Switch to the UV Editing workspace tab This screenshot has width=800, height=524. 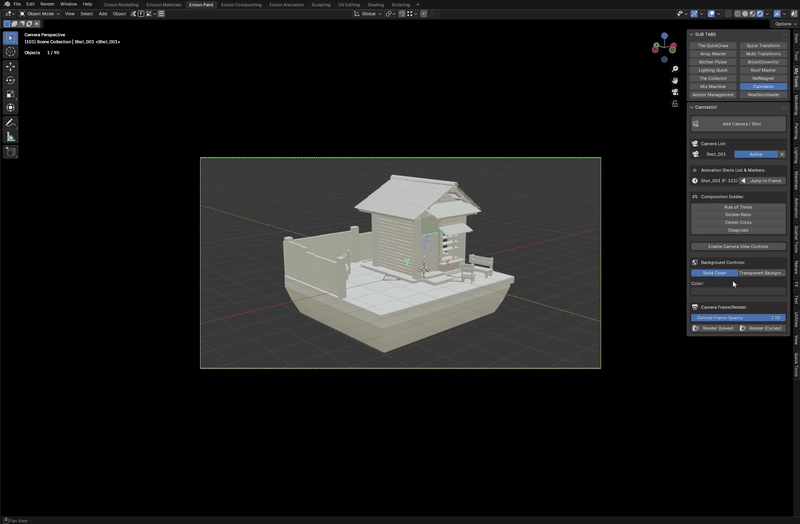pyautogui.click(x=349, y=5)
